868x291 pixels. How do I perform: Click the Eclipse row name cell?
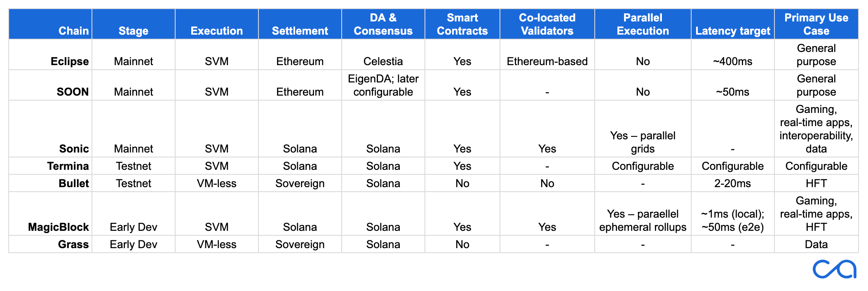50,54
